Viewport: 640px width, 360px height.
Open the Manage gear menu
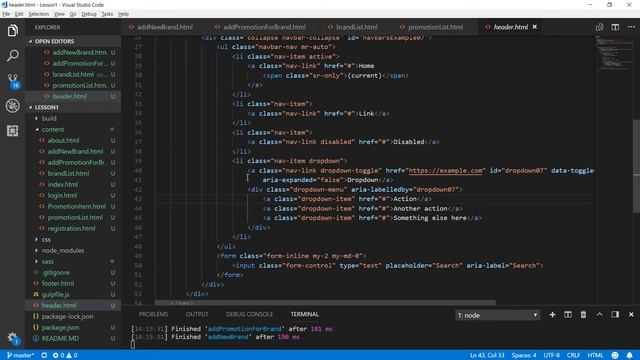pyautogui.click(x=12, y=338)
